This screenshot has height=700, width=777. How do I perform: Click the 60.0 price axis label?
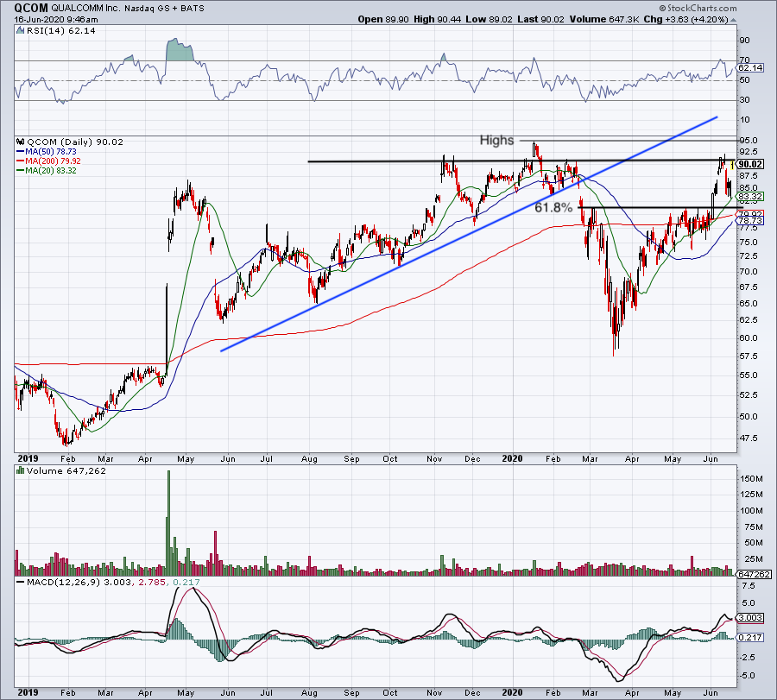tap(749, 337)
